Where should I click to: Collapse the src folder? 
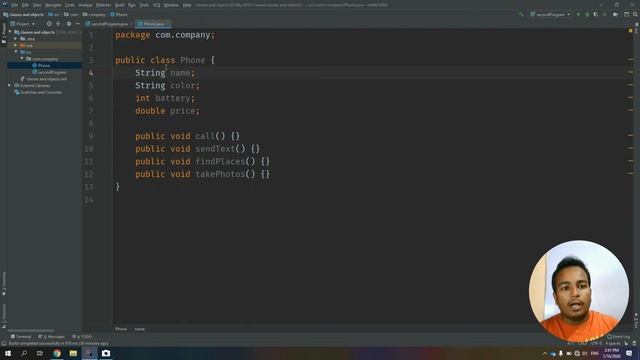click(x=16, y=52)
